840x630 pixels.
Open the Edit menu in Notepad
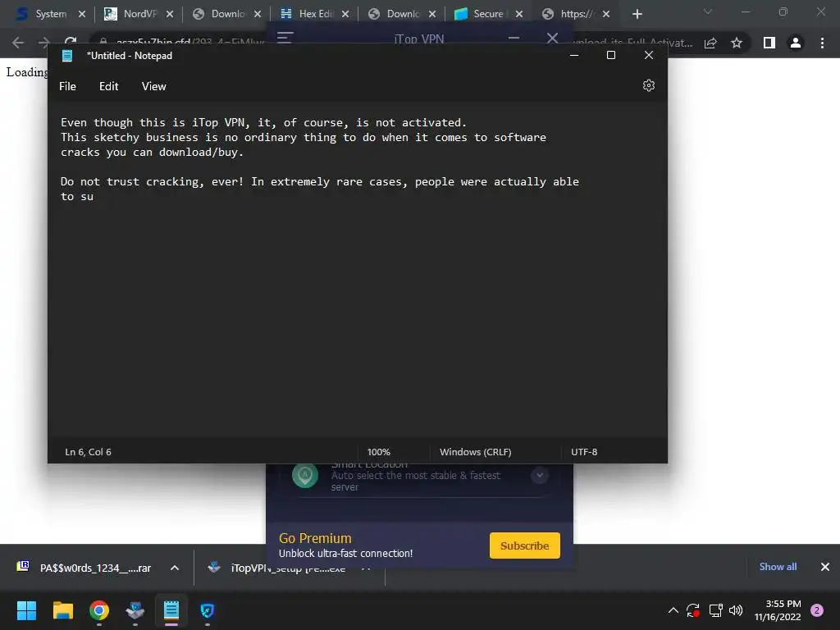tap(109, 86)
